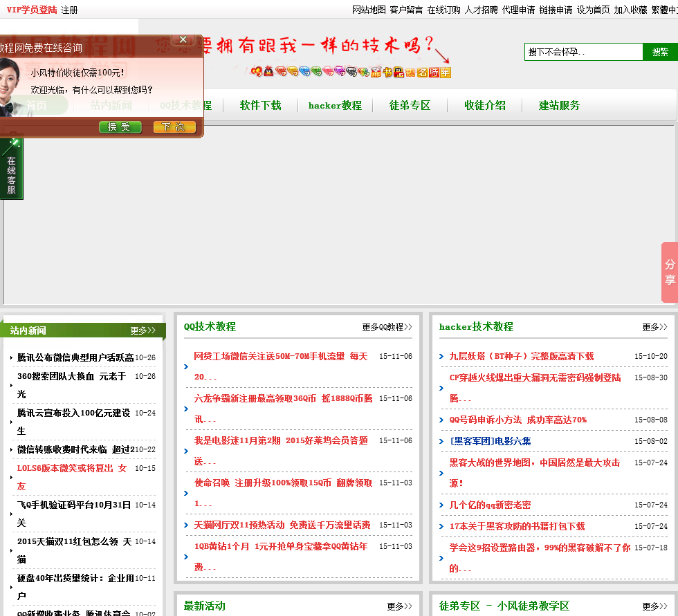Open 更多>> in hacker技术教程 header

[654, 327]
